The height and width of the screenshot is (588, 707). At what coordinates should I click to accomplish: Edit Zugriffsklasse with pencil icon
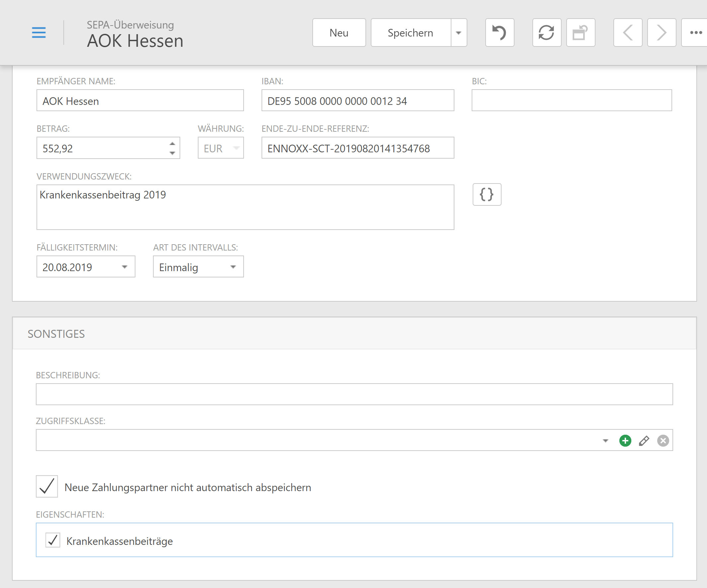point(644,441)
